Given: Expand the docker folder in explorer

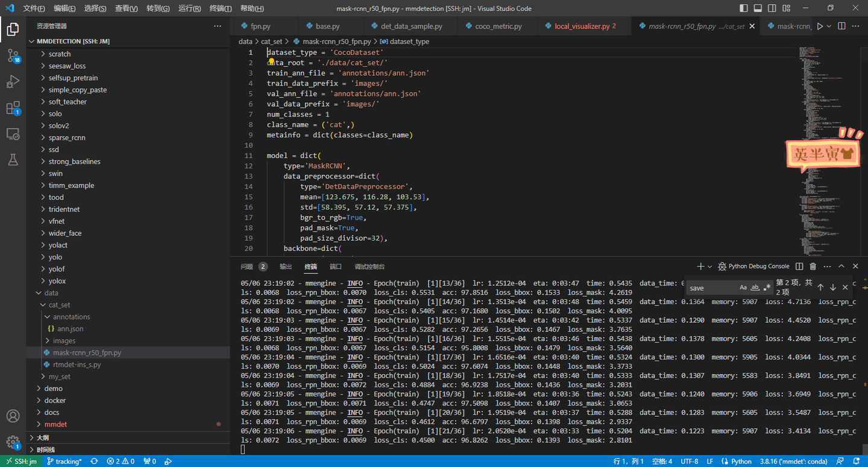Looking at the screenshot, I should coord(55,401).
